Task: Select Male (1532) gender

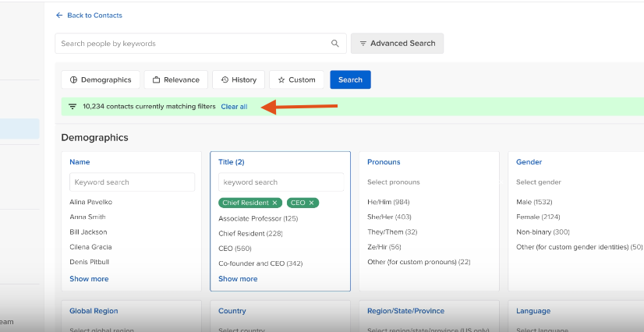Action: (x=534, y=202)
